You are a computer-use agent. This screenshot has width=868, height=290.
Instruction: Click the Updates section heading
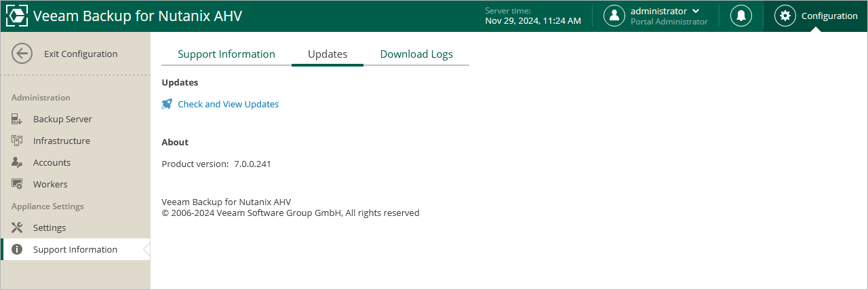(180, 82)
